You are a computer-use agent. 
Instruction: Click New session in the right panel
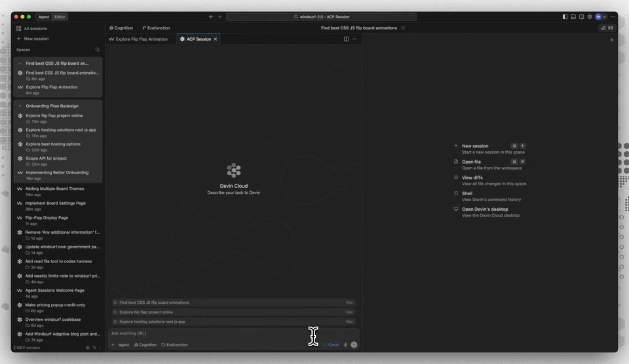pyautogui.click(x=489, y=149)
